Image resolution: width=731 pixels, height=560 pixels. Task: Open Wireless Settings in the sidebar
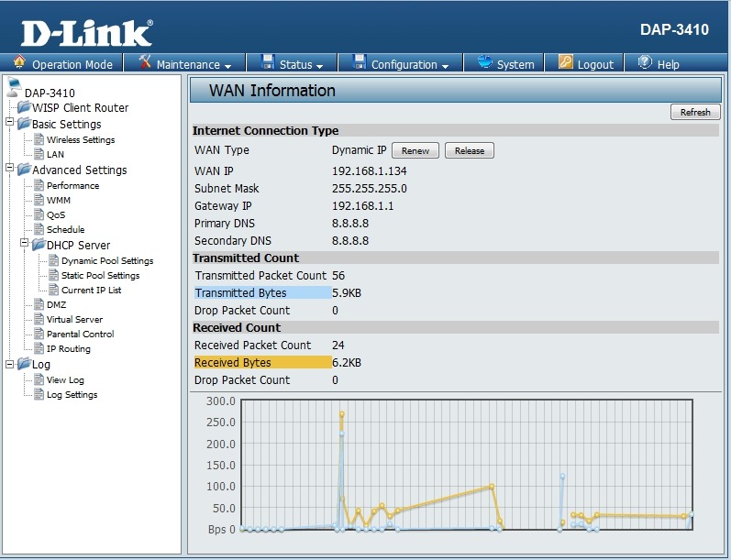point(81,140)
